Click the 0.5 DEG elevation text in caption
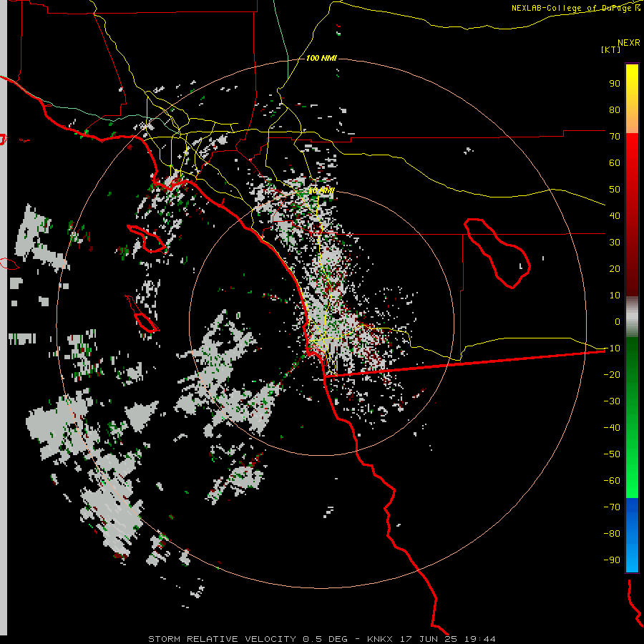This screenshot has width=644, height=644. point(325,639)
